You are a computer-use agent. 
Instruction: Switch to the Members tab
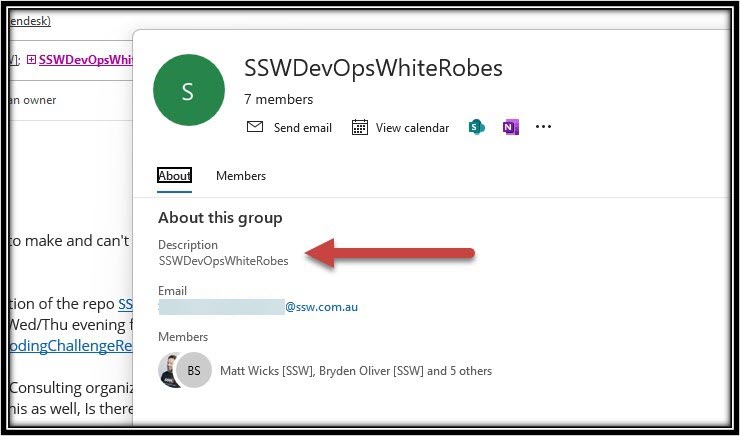tap(241, 176)
